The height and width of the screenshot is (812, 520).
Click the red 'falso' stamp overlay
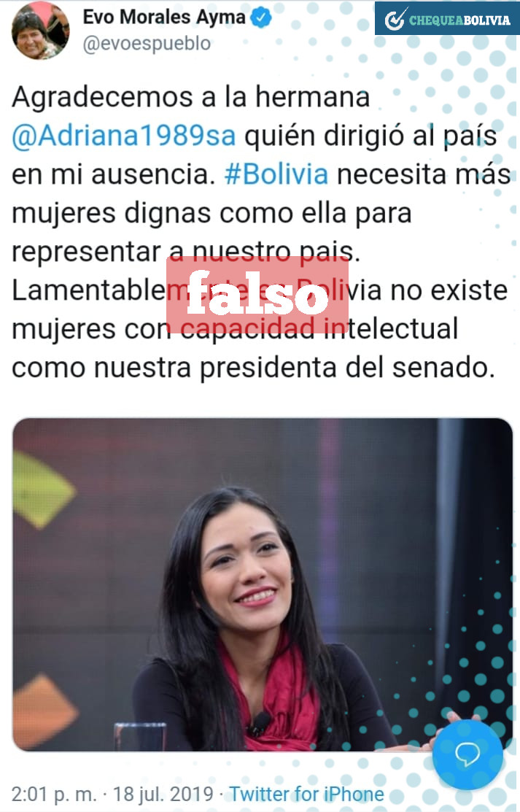(x=257, y=295)
